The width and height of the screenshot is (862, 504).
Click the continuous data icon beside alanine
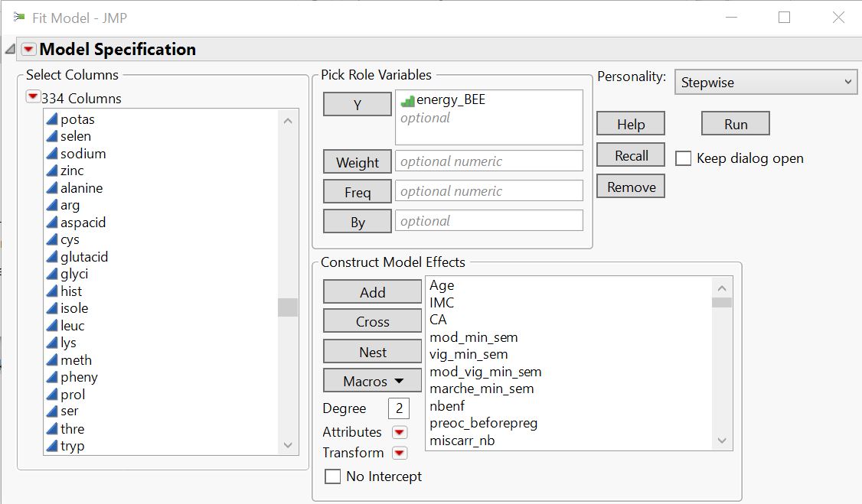[53, 187]
